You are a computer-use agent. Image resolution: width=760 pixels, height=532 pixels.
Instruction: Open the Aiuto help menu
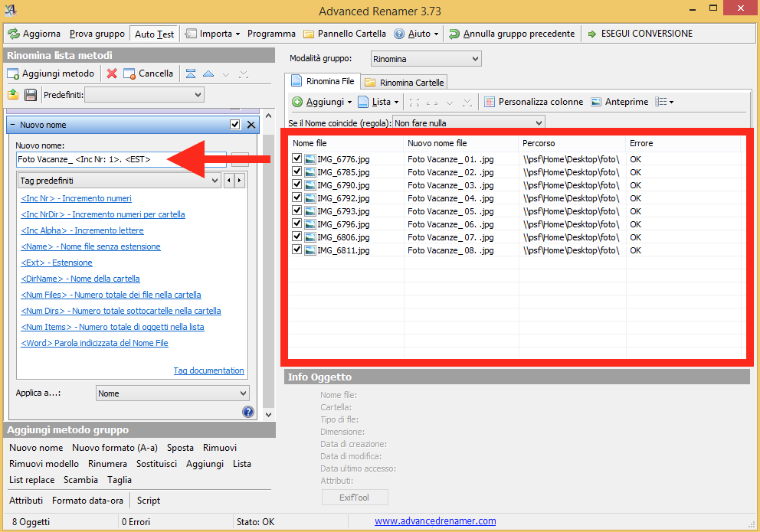[416, 34]
